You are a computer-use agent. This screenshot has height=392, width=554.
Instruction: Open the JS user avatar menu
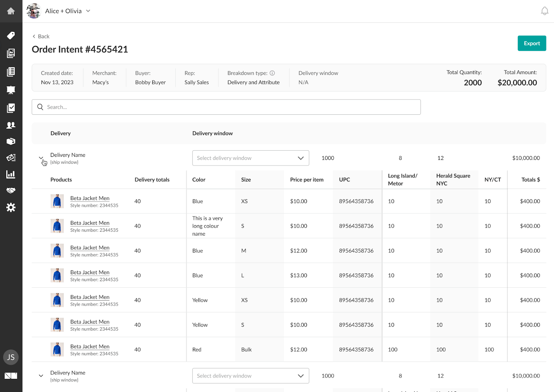pos(11,357)
